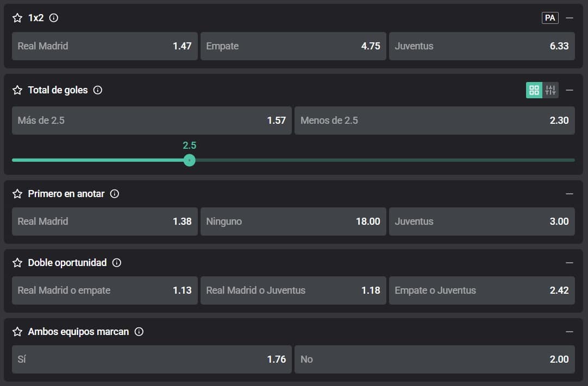Pick Empate o Juventus at 2.42
Image resolution: width=588 pixels, height=386 pixels.
pos(481,290)
